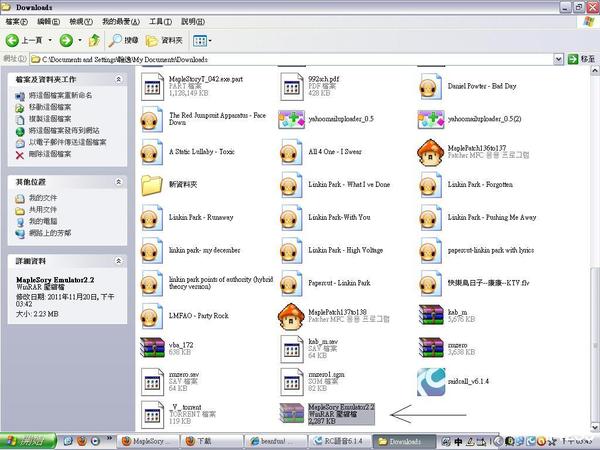600x450 pixels.
Task: Select the LMFAO - Party Rock file
Action: (152, 315)
